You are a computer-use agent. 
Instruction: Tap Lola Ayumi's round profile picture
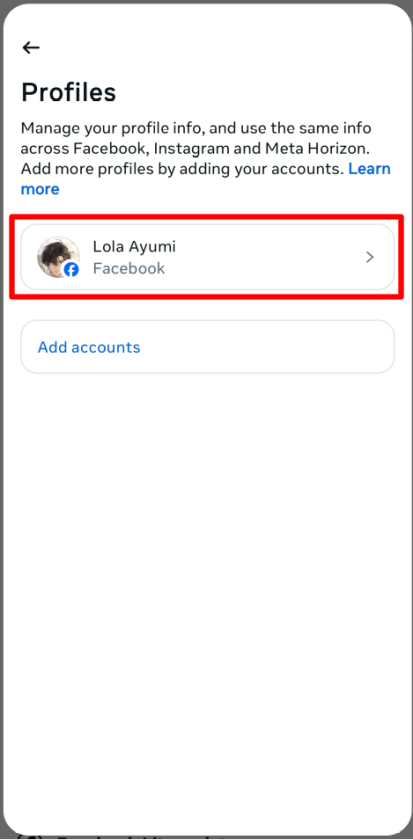(x=58, y=257)
